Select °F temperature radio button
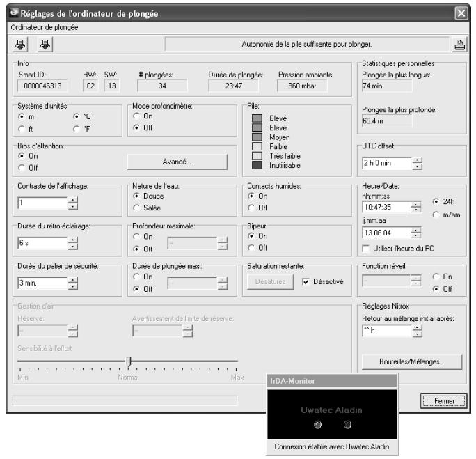 [77, 129]
